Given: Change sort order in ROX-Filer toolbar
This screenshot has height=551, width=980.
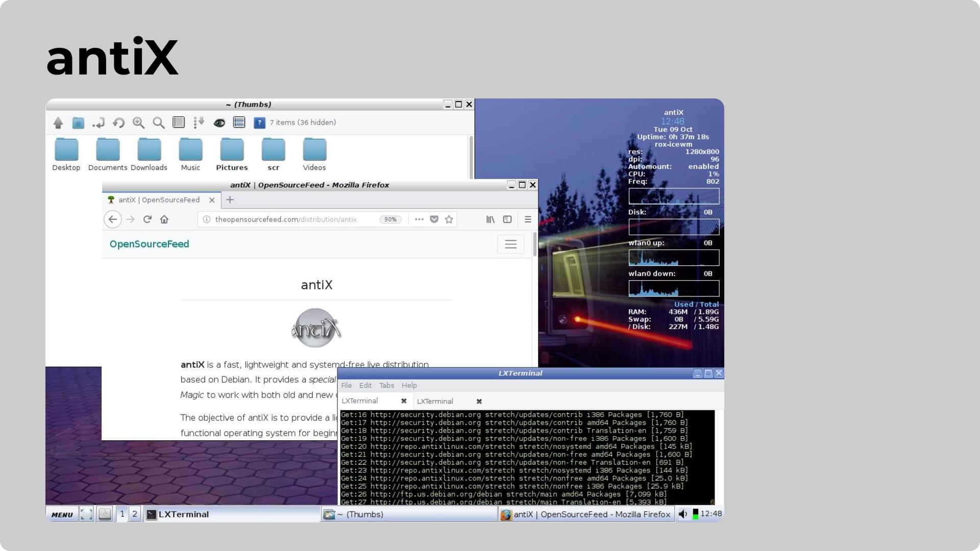Looking at the screenshot, I should (199, 122).
